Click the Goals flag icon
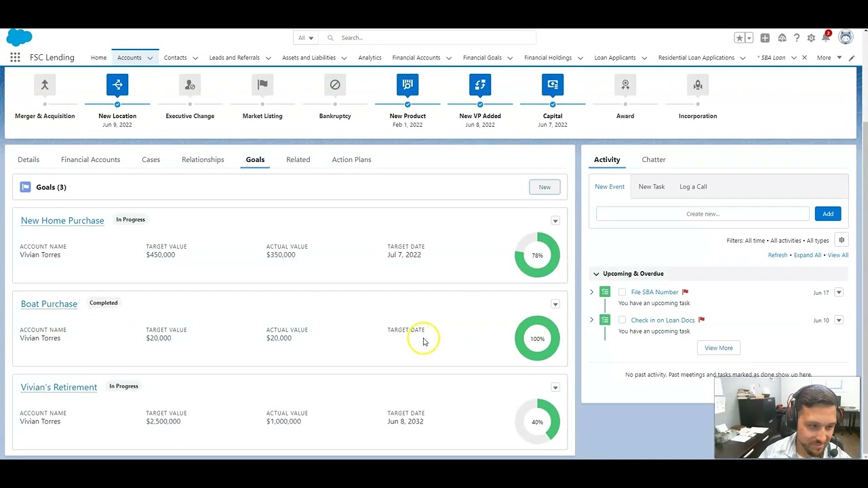This screenshot has width=868, height=488. (25, 187)
